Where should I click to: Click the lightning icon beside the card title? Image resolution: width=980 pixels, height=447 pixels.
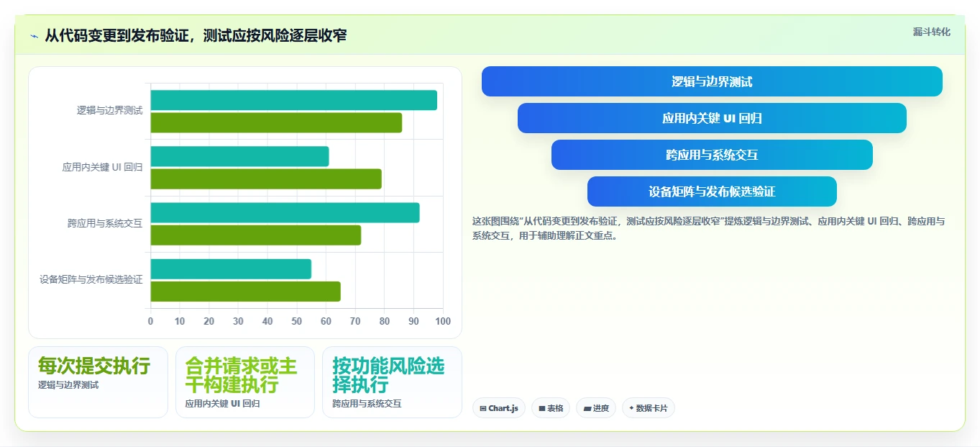pyautogui.click(x=35, y=36)
